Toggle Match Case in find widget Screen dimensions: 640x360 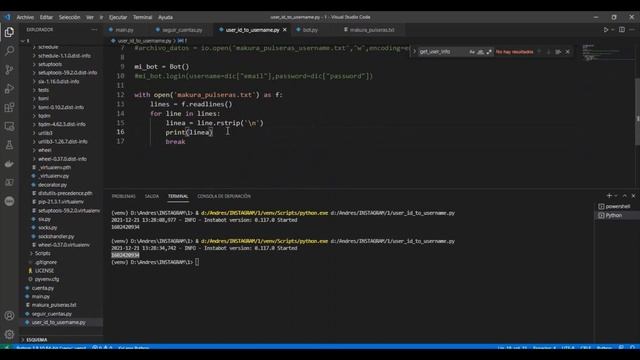472,52
